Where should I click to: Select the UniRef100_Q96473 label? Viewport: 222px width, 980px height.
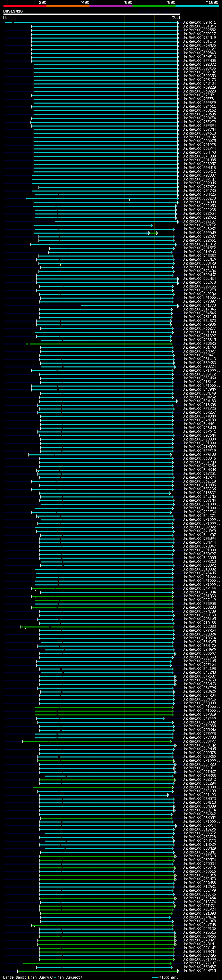(x=199, y=80)
